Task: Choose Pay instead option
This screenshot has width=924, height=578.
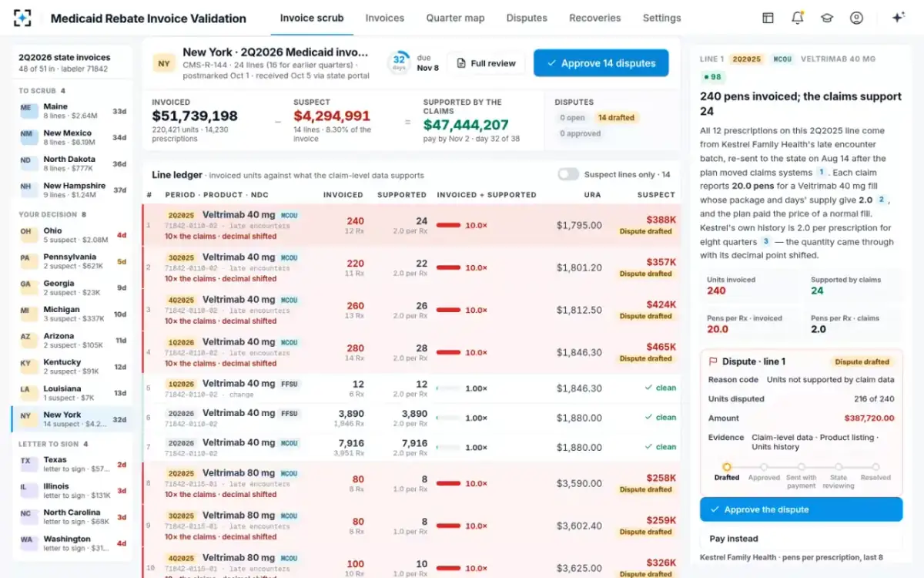Action: point(801,539)
